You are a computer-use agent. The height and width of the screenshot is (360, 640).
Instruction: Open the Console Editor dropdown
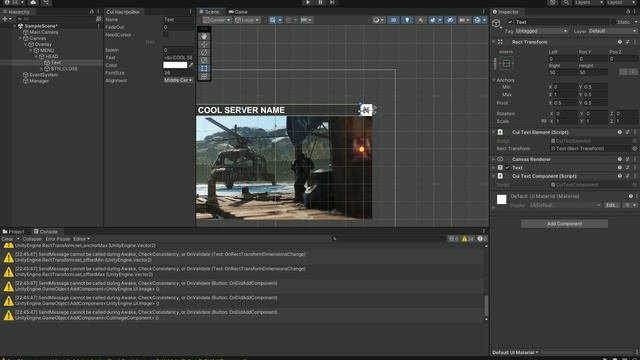point(82,239)
